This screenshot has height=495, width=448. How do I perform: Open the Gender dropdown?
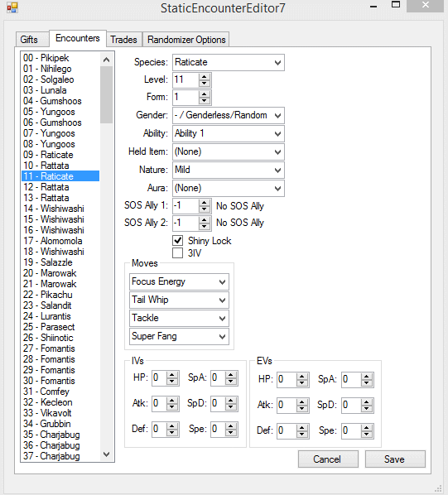point(229,115)
